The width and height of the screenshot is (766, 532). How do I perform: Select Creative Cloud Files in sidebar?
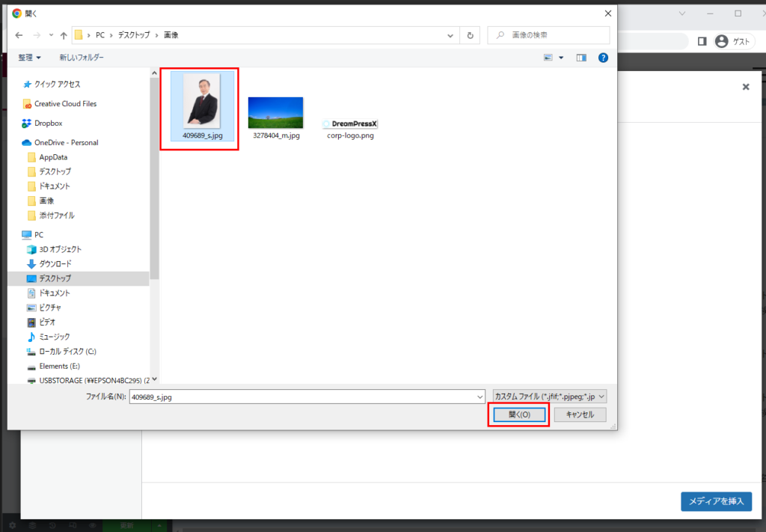click(x=65, y=104)
